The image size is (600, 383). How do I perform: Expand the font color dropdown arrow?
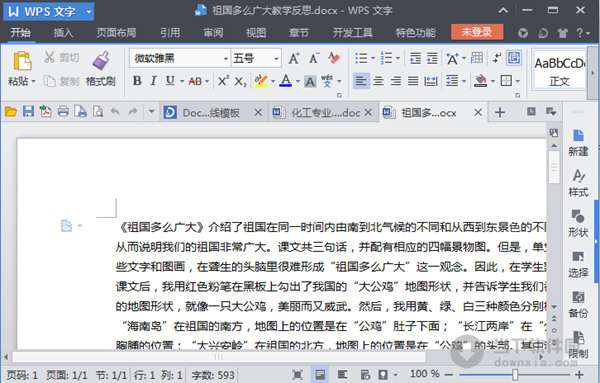pyautogui.click(x=297, y=81)
